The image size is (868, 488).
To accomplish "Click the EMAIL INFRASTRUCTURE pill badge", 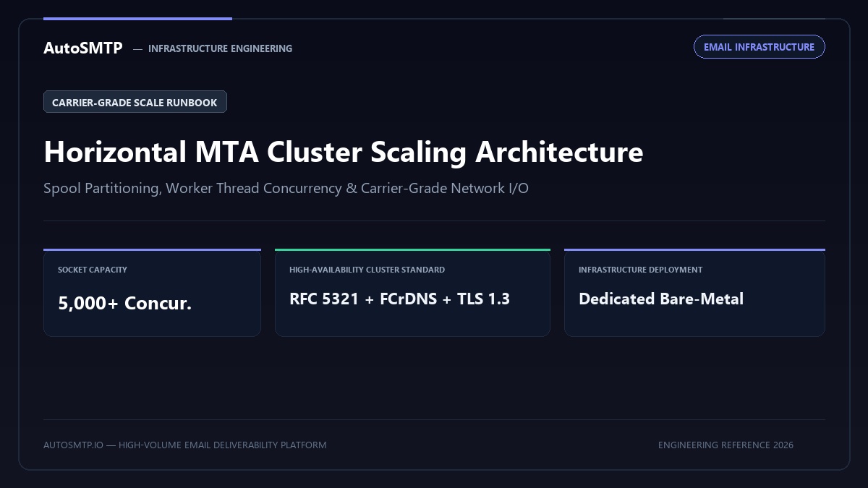I will (759, 47).
